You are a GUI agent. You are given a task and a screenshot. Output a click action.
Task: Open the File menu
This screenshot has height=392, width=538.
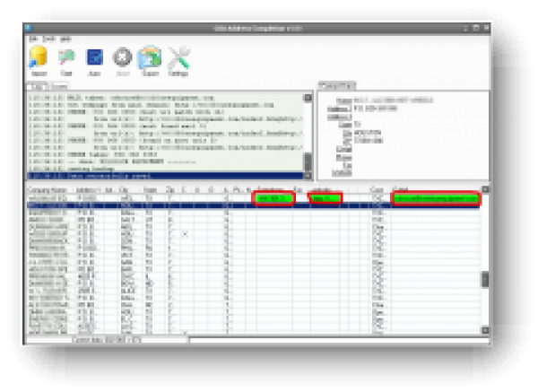33,39
